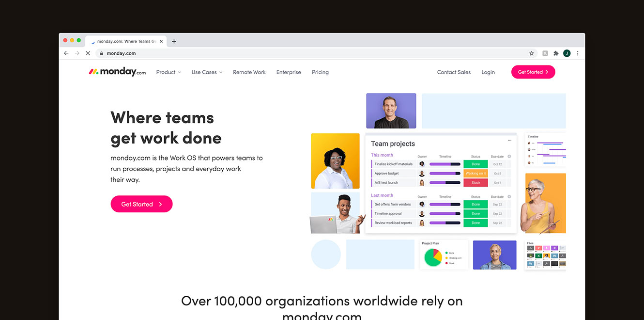The height and width of the screenshot is (320, 644).
Task: Click the header Get Started button
Action: pos(533,72)
